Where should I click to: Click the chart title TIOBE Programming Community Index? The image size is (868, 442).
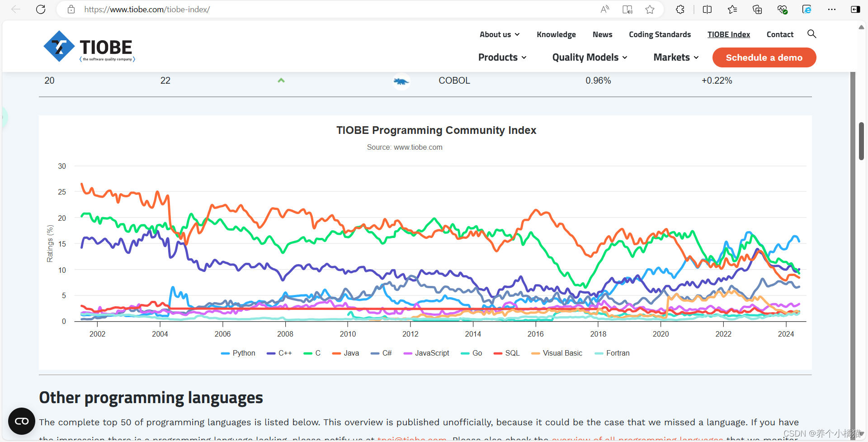(436, 130)
